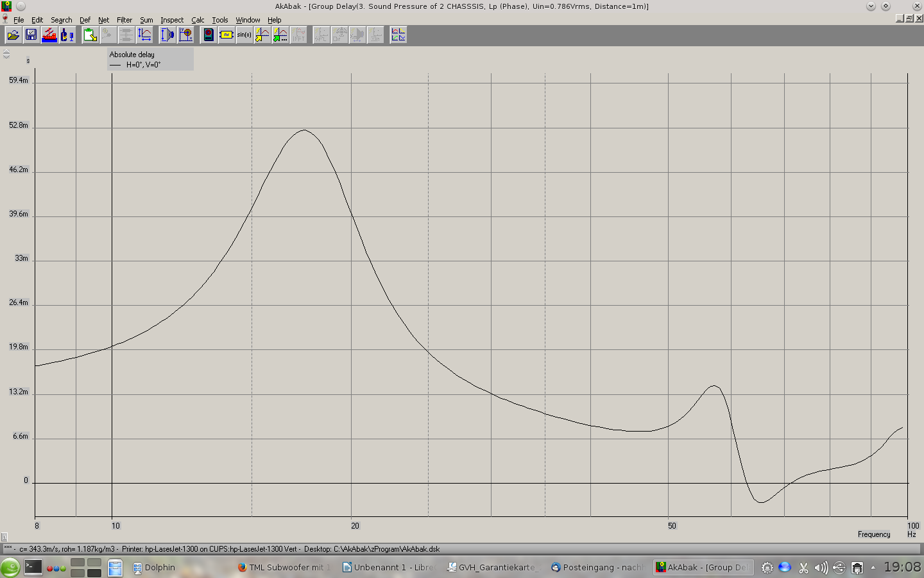
Task: Click the yellow filter block icon
Action: [x=226, y=35]
